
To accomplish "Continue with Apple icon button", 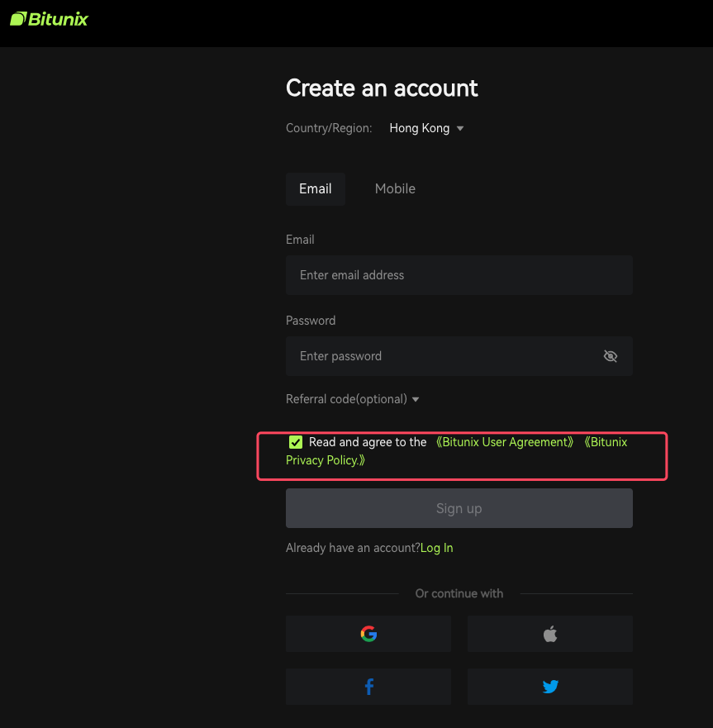I will [550, 634].
